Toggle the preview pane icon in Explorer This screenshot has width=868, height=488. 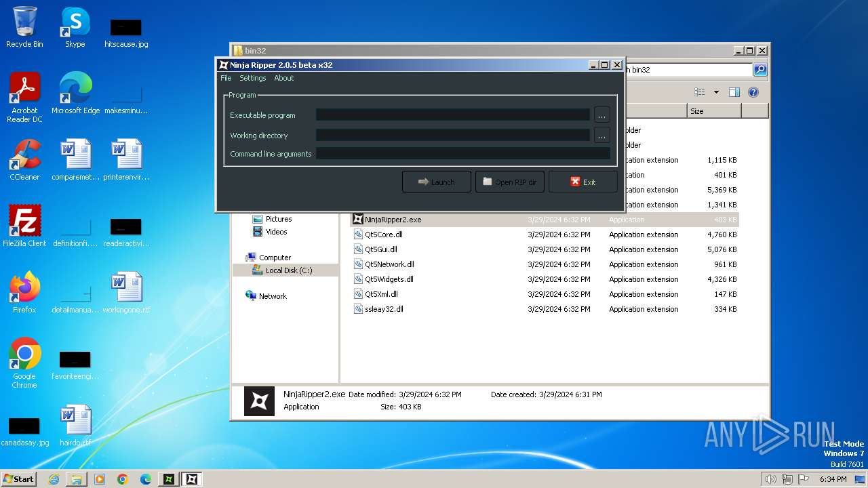pos(734,92)
